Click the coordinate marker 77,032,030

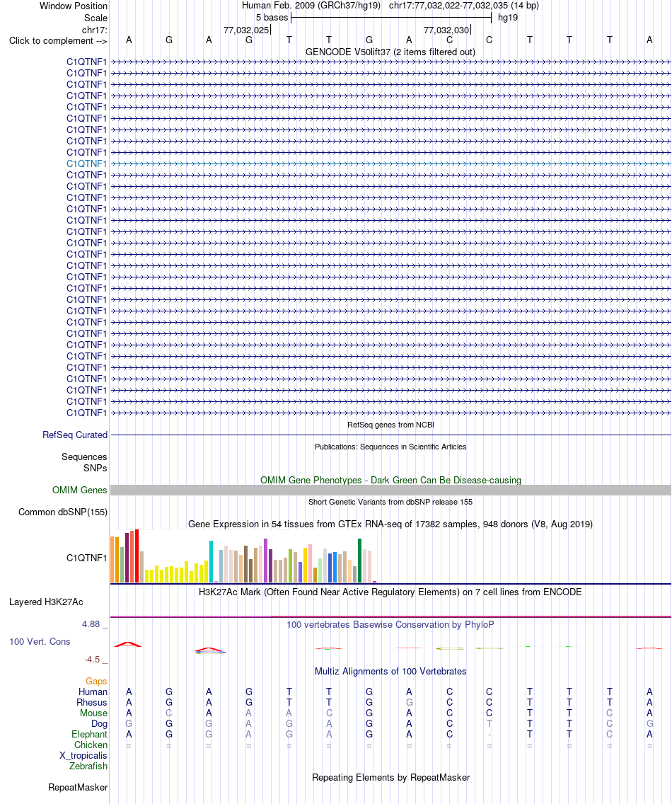pyautogui.click(x=446, y=30)
